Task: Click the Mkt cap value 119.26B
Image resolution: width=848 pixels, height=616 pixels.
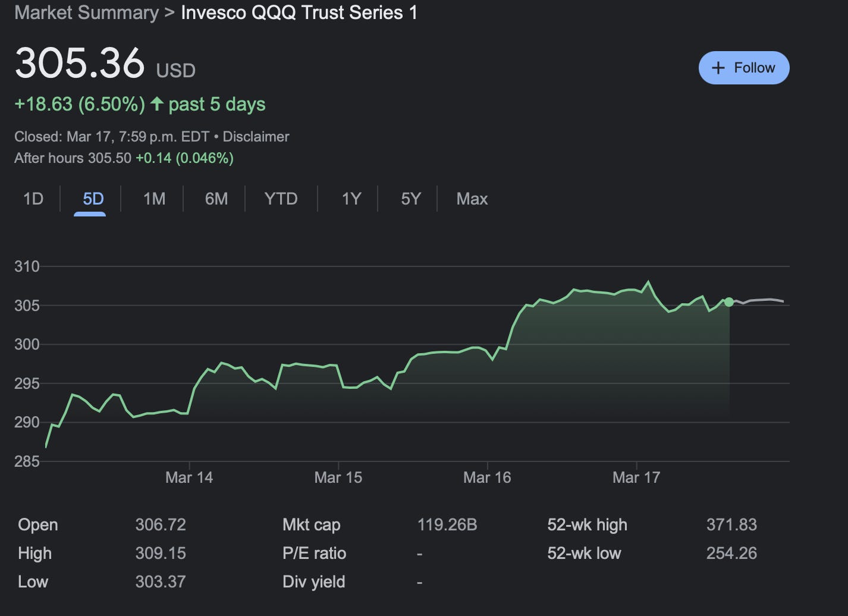Action: [447, 525]
